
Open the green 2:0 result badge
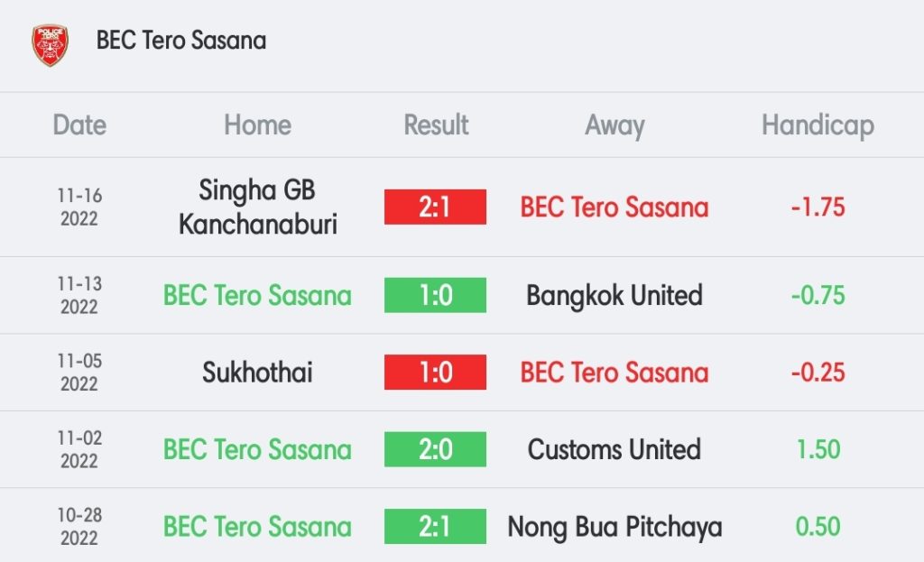click(x=435, y=449)
